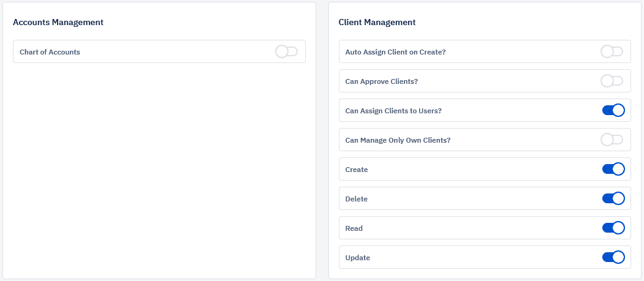Click 'Can Manage Only Own Clients?' label
The height and width of the screenshot is (281, 644).
(x=398, y=140)
